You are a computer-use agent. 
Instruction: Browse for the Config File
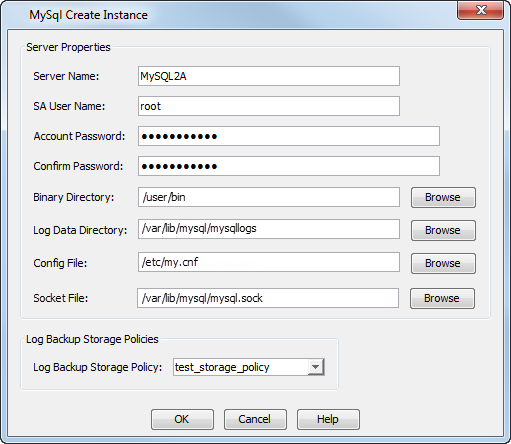tap(443, 263)
